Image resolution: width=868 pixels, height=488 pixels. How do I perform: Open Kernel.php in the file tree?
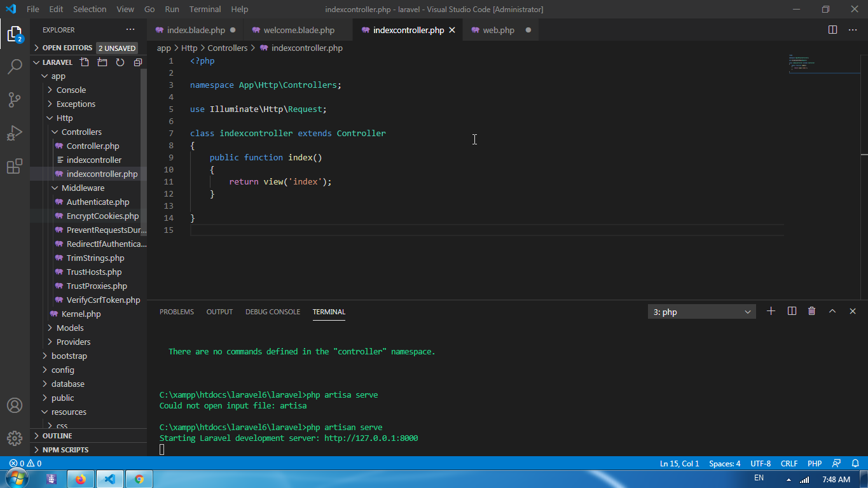[x=81, y=314]
